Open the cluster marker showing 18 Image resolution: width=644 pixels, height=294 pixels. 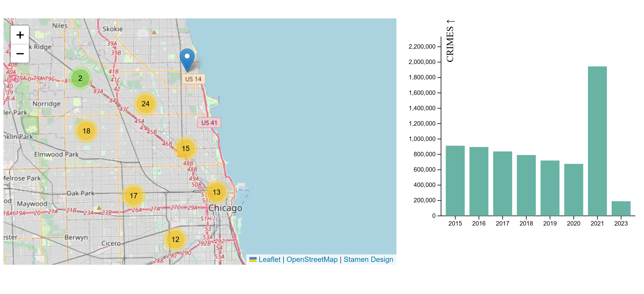pyautogui.click(x=86, y=130)
